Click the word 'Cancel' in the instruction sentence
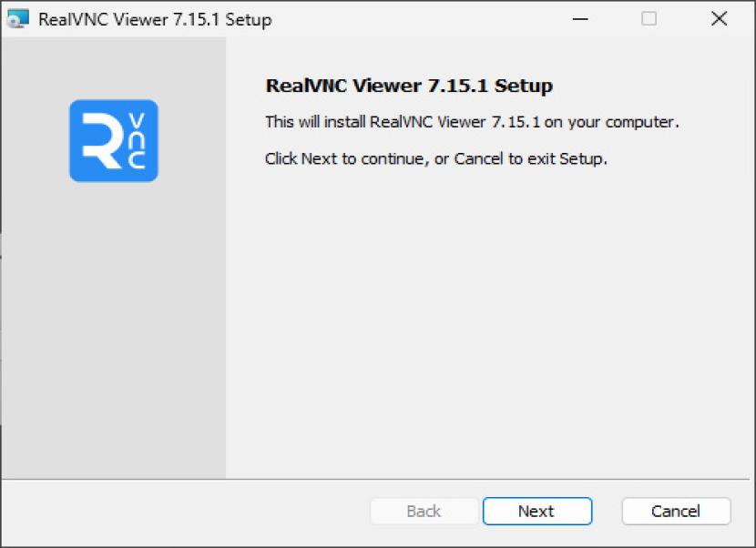The image size is (756, 548). tap(478, 158)
